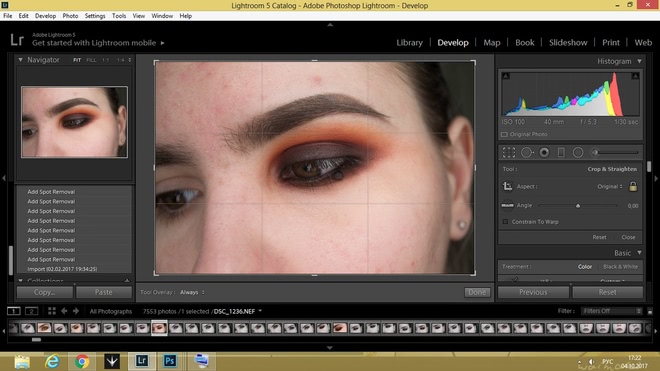Open Chrome from the taskbar
The image size is (660, 371).
tap(82, 361)
